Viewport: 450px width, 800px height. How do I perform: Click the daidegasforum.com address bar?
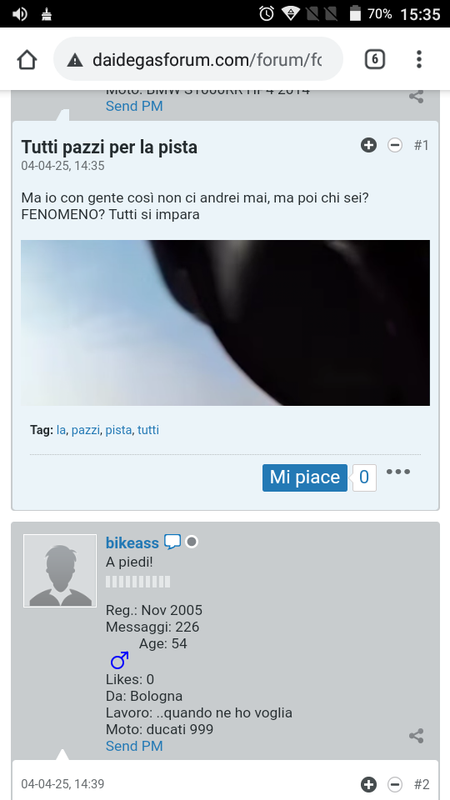[198, 59]
